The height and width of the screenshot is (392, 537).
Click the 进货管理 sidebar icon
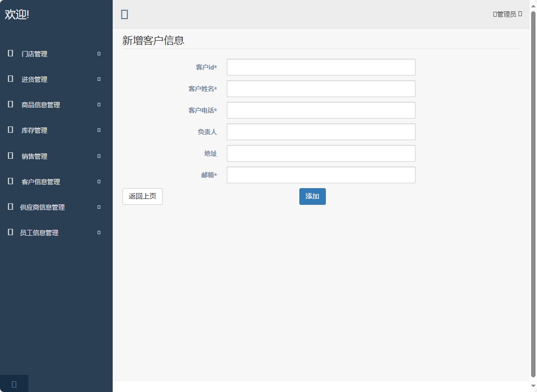point(10,79)
